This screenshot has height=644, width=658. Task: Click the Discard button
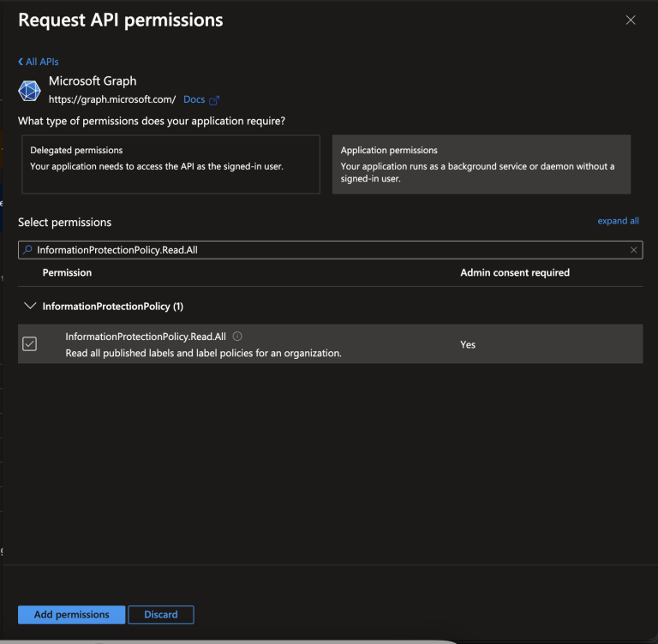(x=161, y=614)
